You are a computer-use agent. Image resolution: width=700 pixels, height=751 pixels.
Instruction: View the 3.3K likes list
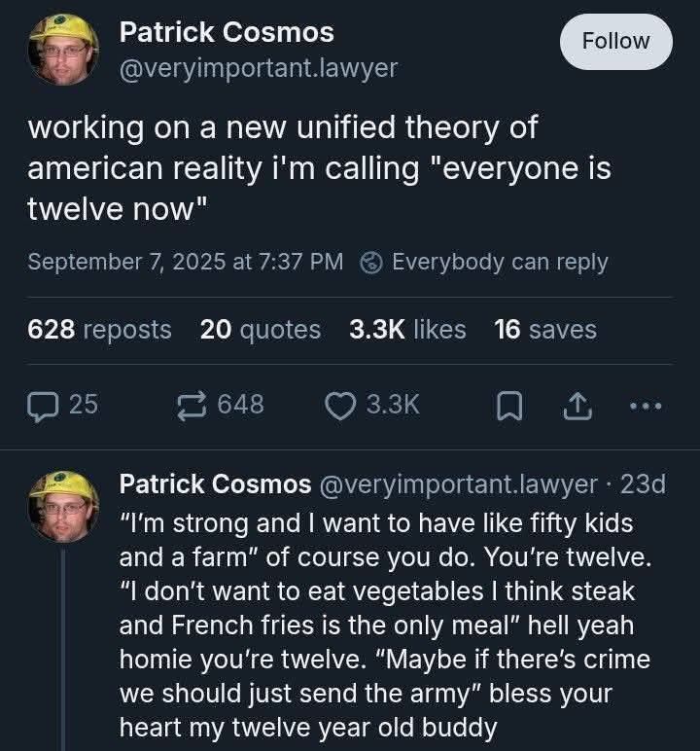pyautogui.click(x=406, y=330)
